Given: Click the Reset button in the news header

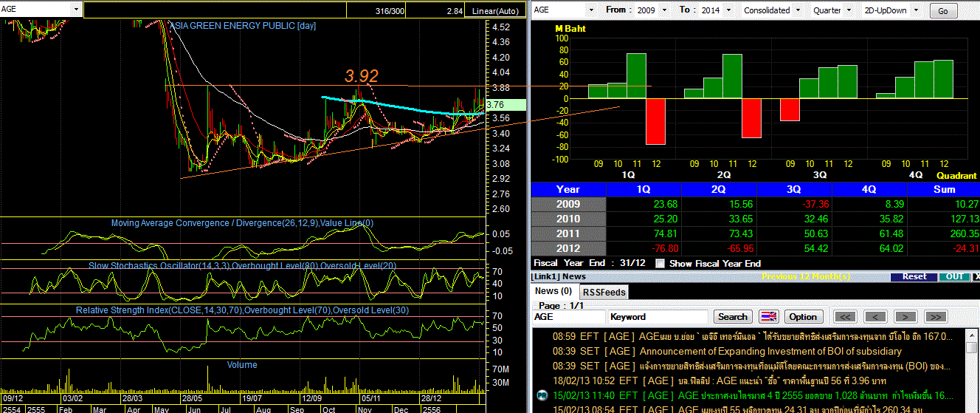Looking at the screenshot, I should coord(914,276).
